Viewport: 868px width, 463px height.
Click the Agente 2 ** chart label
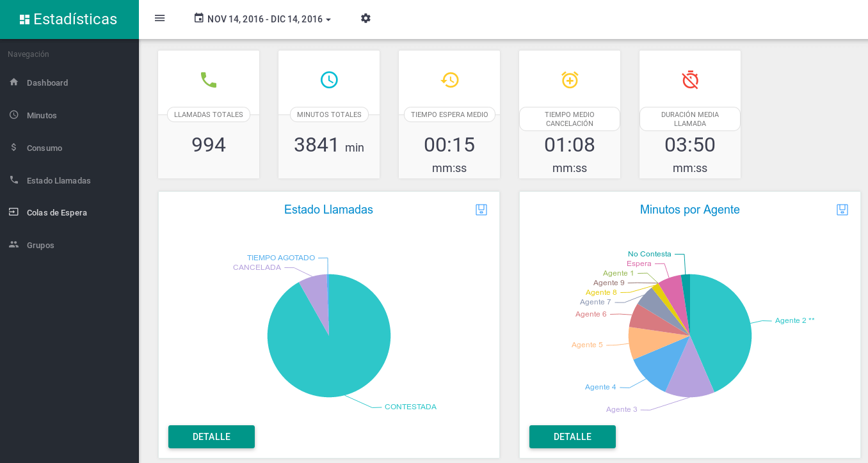(794, 320)
